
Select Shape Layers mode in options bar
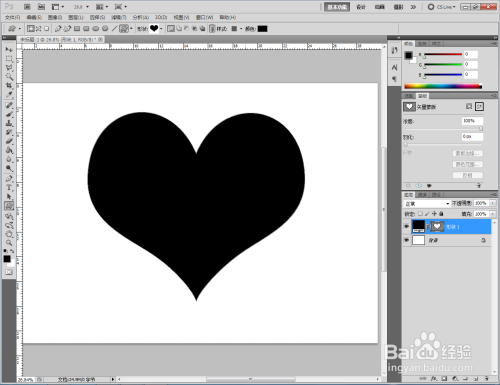point(31,29)
